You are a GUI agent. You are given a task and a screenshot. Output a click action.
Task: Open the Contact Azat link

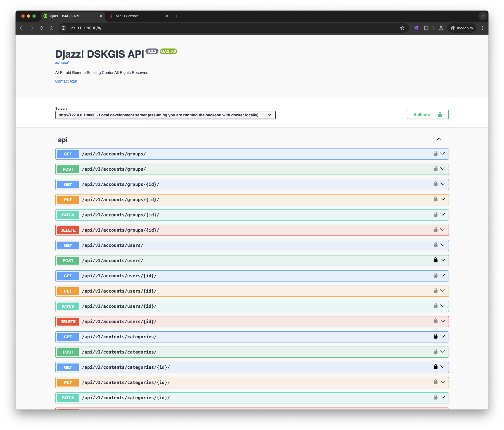tap(66, 81)
